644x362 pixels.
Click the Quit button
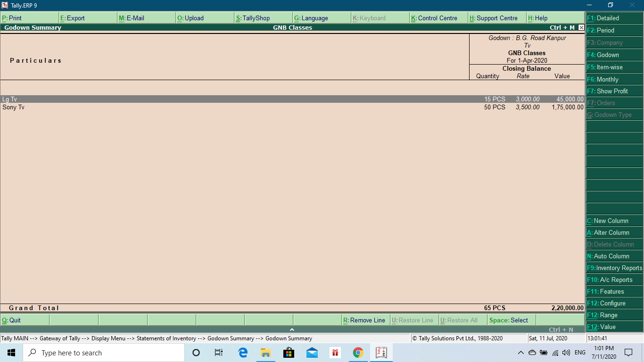25,320
